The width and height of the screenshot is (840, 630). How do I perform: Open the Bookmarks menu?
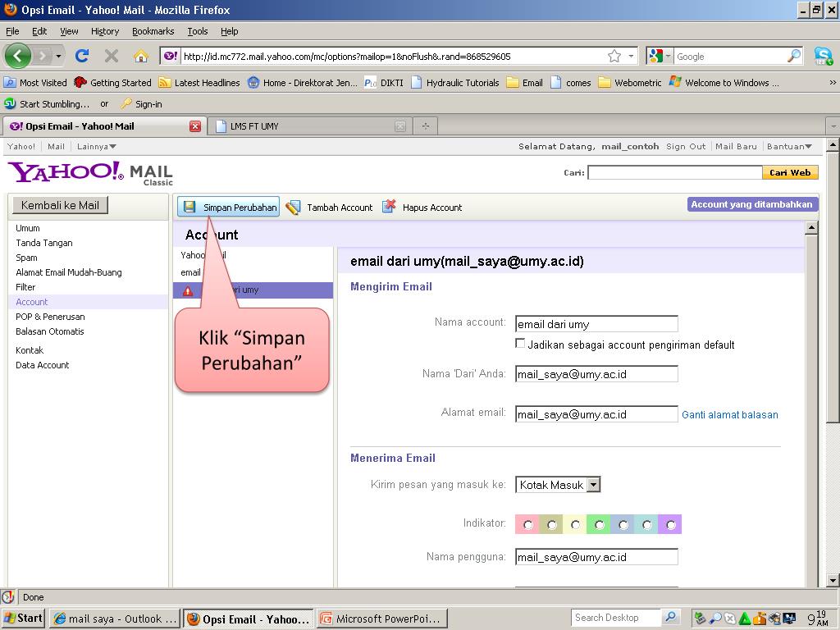coord(153,31)
